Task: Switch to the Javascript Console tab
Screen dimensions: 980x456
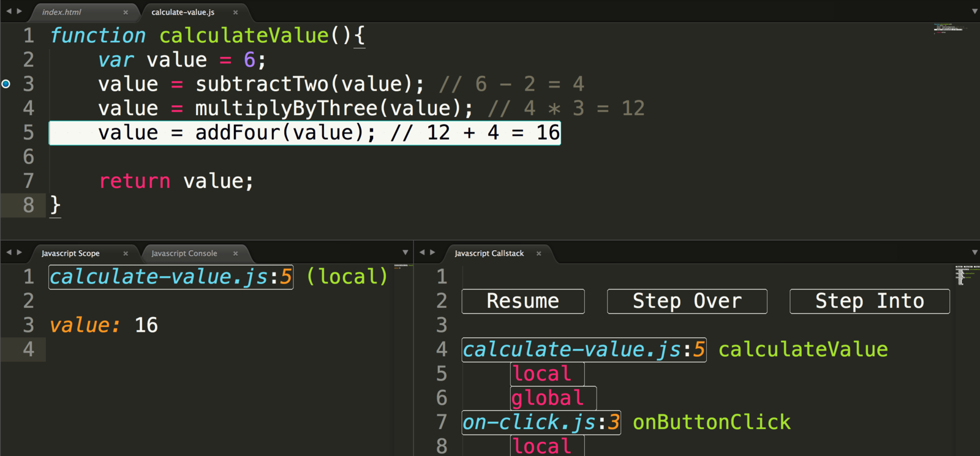Action: click(x=184, y=253)
